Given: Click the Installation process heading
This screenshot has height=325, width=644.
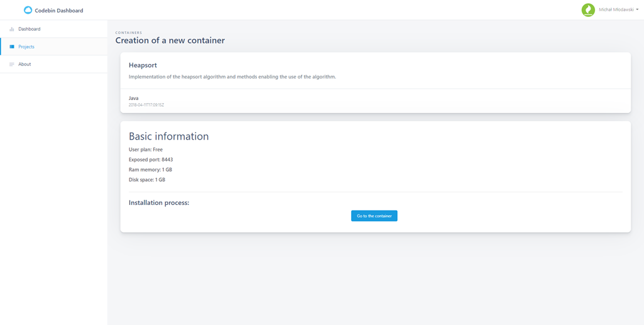Looking at the screenshot, I should point(159,203).
